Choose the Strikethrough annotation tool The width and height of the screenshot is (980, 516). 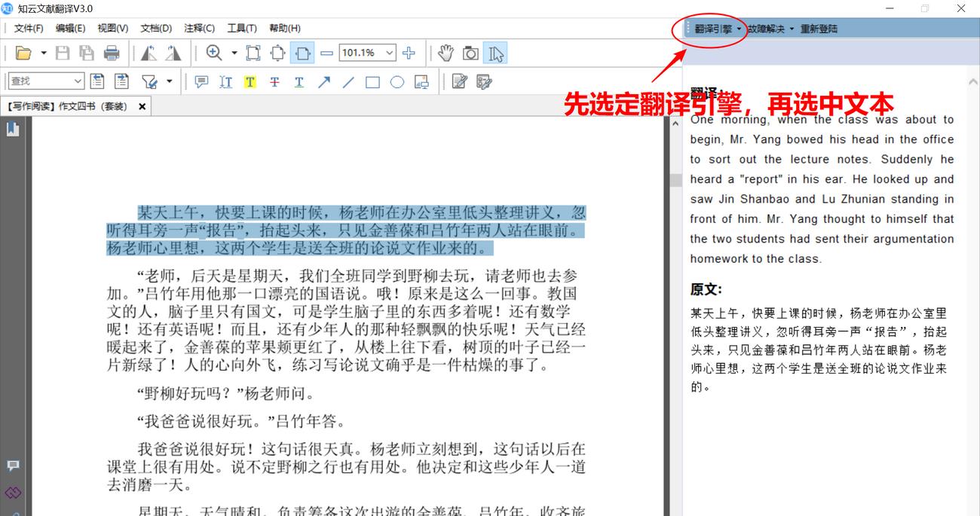[274, 81]
